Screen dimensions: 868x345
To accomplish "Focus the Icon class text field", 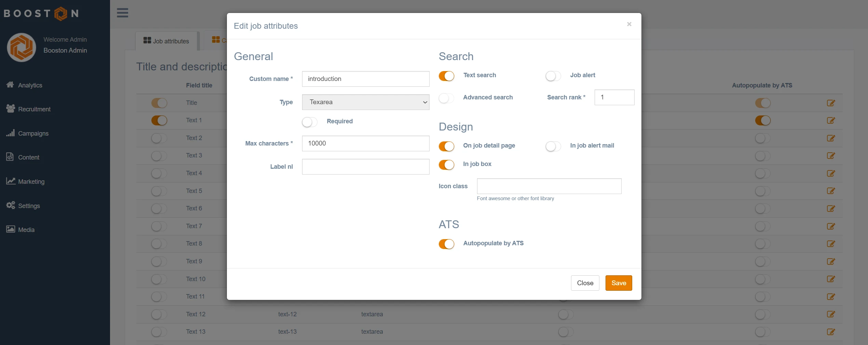I will [x=549, y=186].
